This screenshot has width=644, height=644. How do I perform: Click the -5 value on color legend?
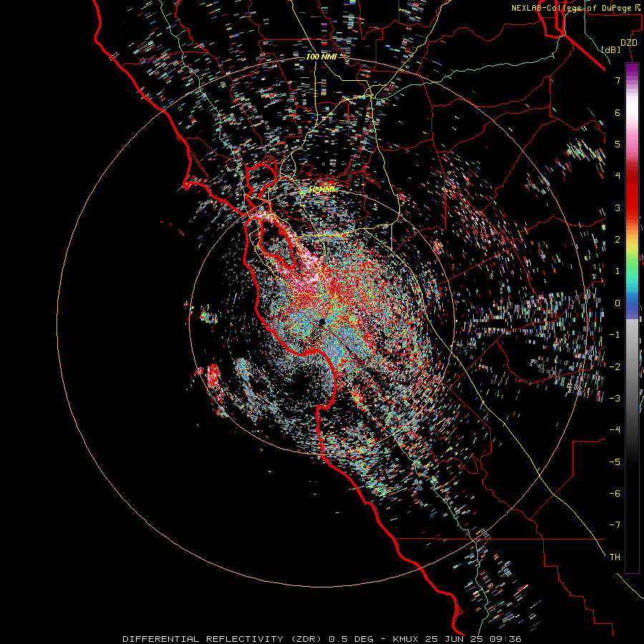point(615,462)
